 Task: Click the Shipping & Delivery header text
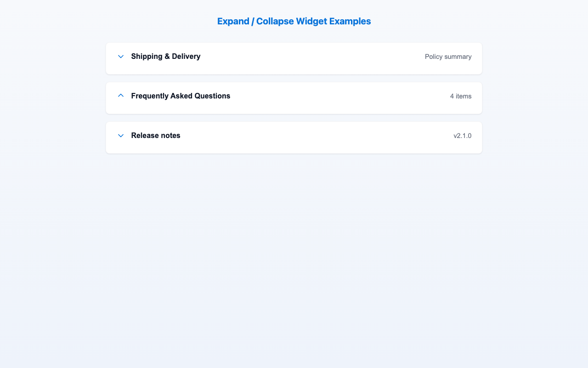(165, 56)
